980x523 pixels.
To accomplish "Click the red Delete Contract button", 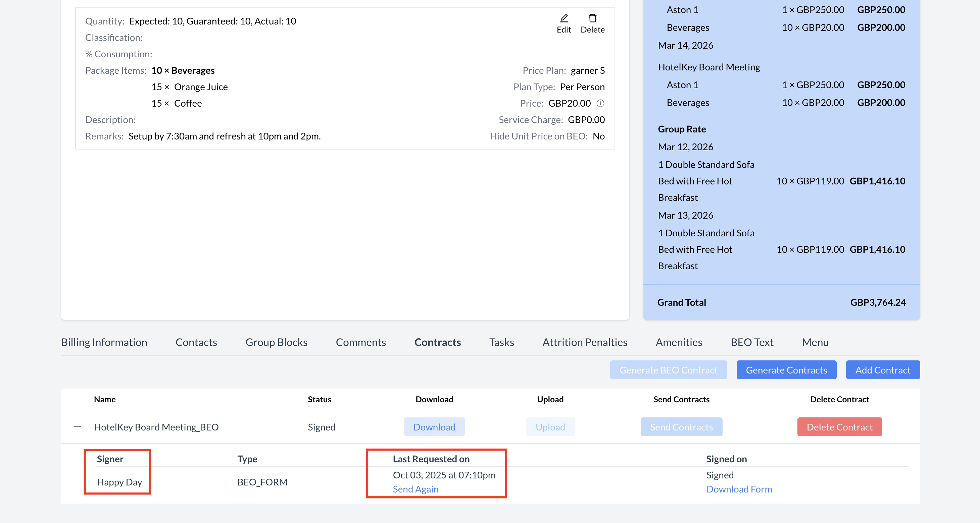I will point(839,427).
